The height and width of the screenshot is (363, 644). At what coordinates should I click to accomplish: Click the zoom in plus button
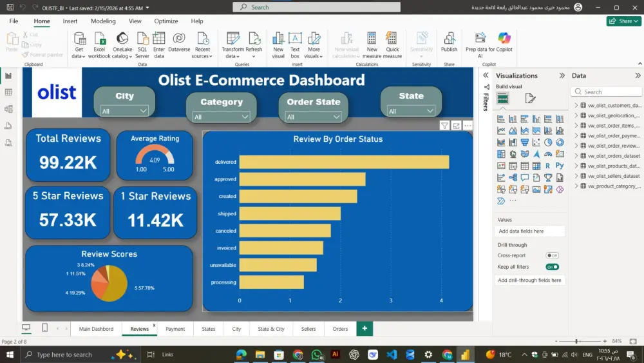click(605, 341)
